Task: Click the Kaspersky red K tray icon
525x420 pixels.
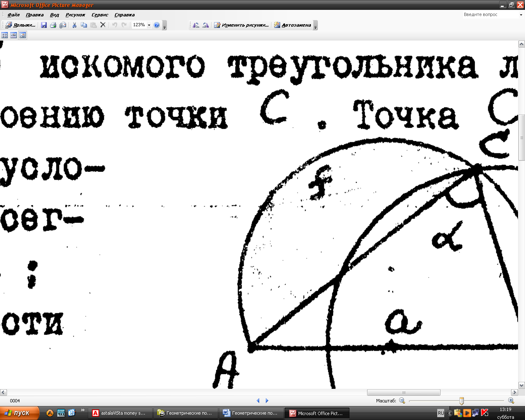Action: [x=484, y=413]
